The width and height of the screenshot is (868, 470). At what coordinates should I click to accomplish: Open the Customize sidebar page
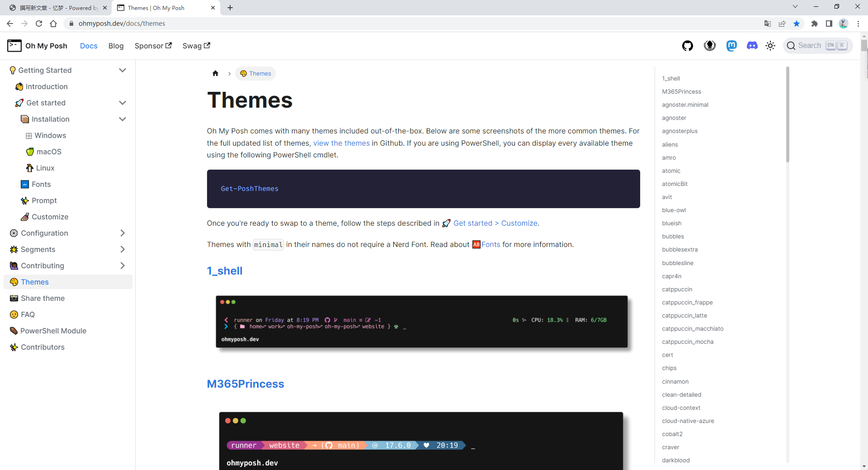click(44, 217)
